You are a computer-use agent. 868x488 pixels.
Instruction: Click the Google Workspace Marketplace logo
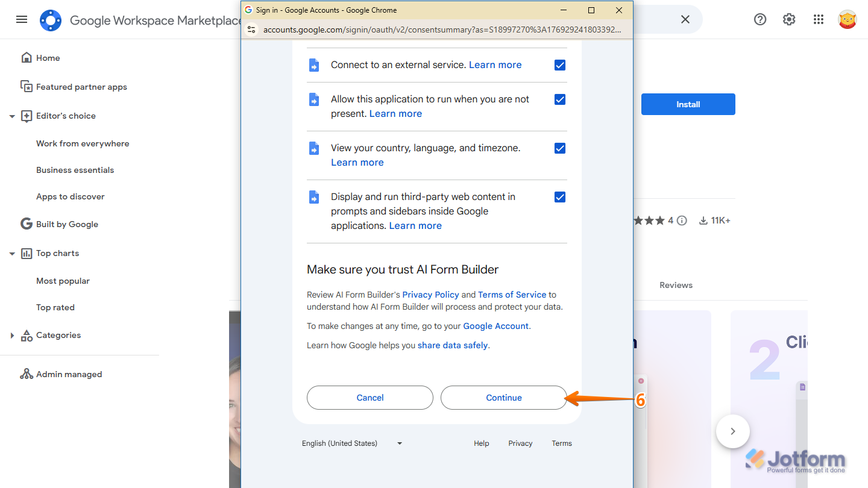click(51, 20)
